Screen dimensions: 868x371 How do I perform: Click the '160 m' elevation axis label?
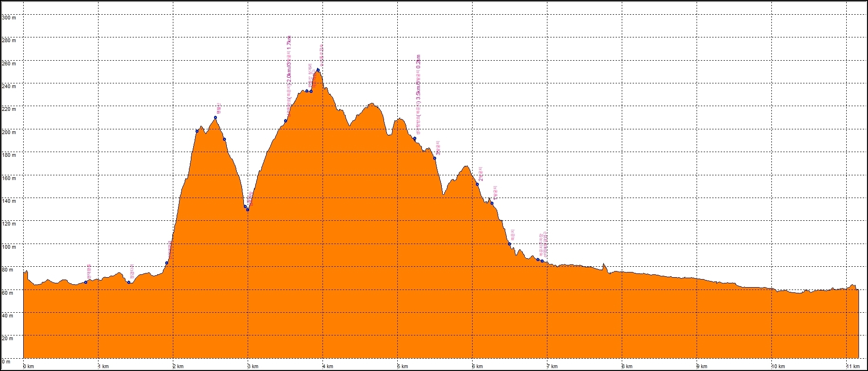[9, 178]
